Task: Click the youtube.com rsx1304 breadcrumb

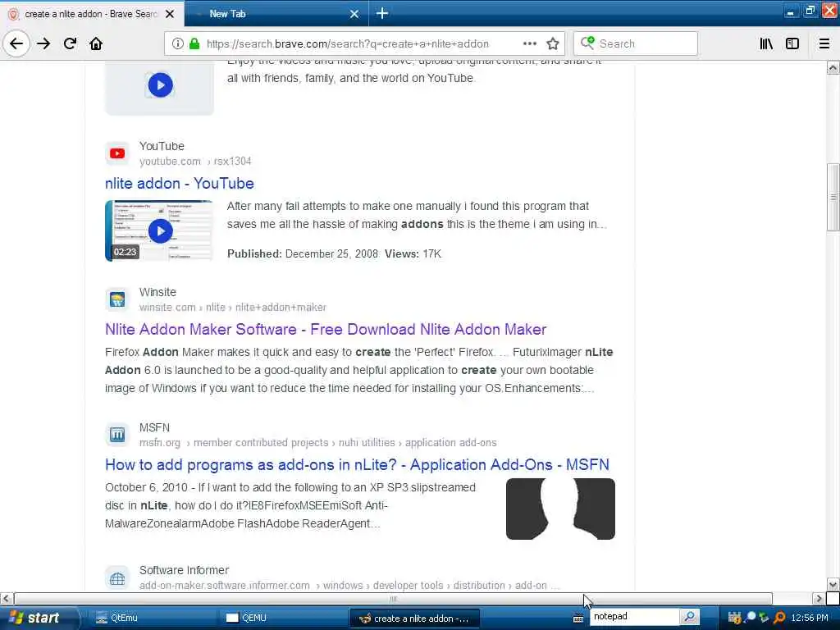Action: [195, 162]
